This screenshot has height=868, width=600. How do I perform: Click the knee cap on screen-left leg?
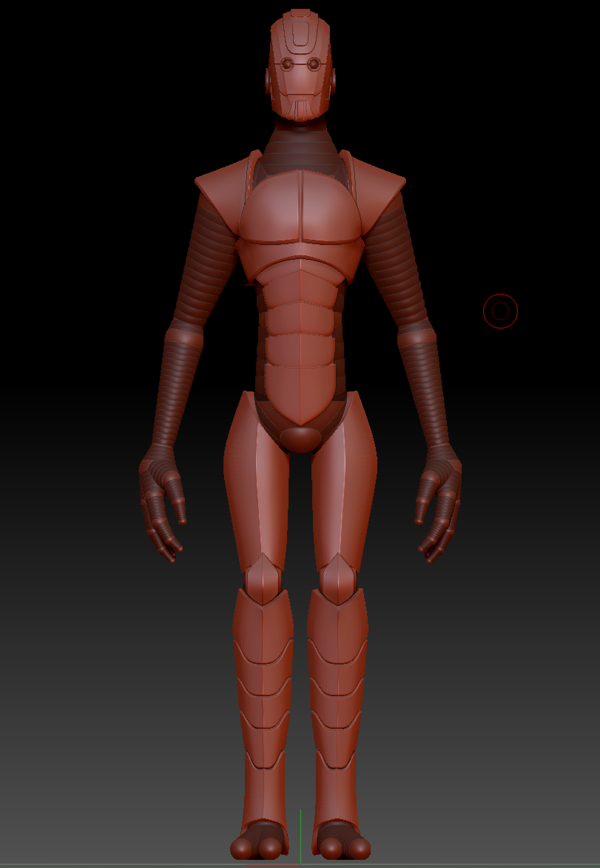click(263, 579)
